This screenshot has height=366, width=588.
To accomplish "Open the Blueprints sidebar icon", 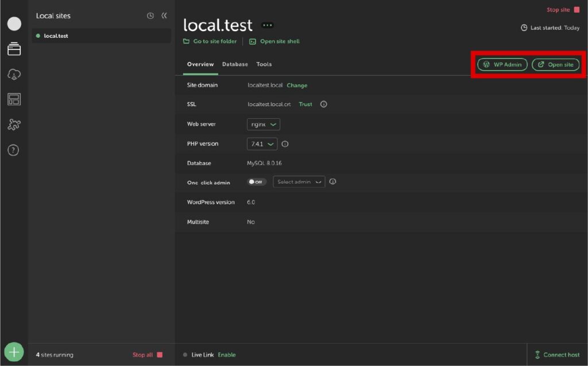I will point(14,99).
